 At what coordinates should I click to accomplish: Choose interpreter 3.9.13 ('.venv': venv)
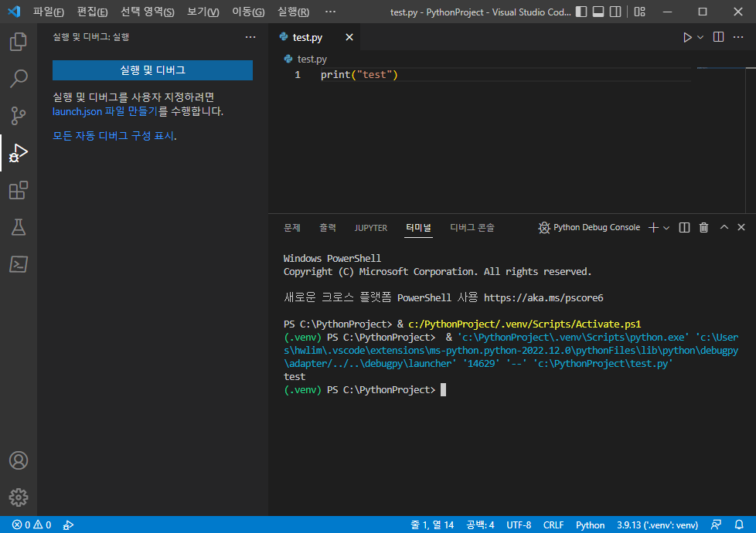click(x=657, y=525)
